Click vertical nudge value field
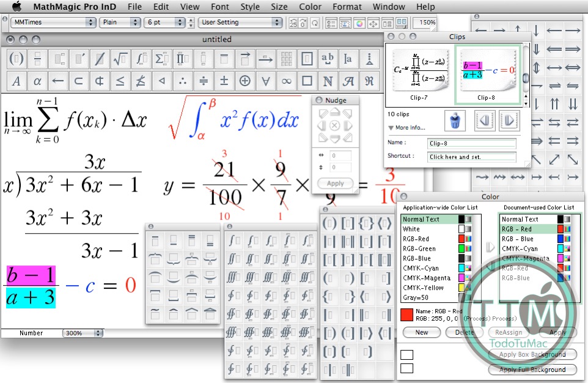 pos(340,168)
